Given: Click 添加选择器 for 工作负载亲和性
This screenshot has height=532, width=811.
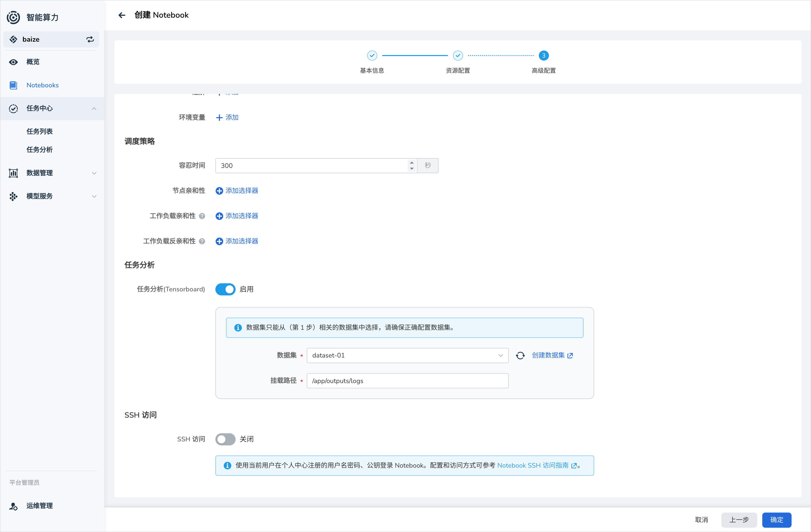Looking at the screenshot, I should click(242, 216).
